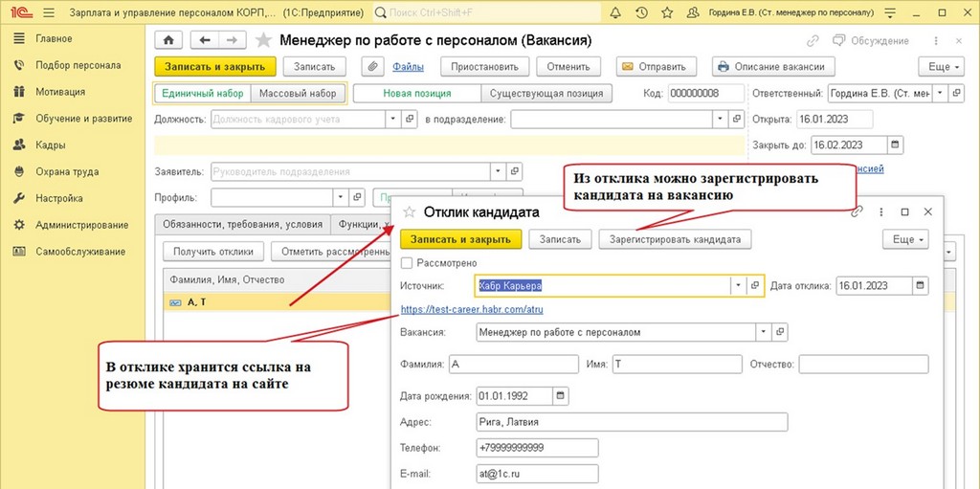Image resolution: width=980 pixels, height=489 pixels.
Task: Open the 1C main menu hamburger icon
Action: [x=50, y=12]
